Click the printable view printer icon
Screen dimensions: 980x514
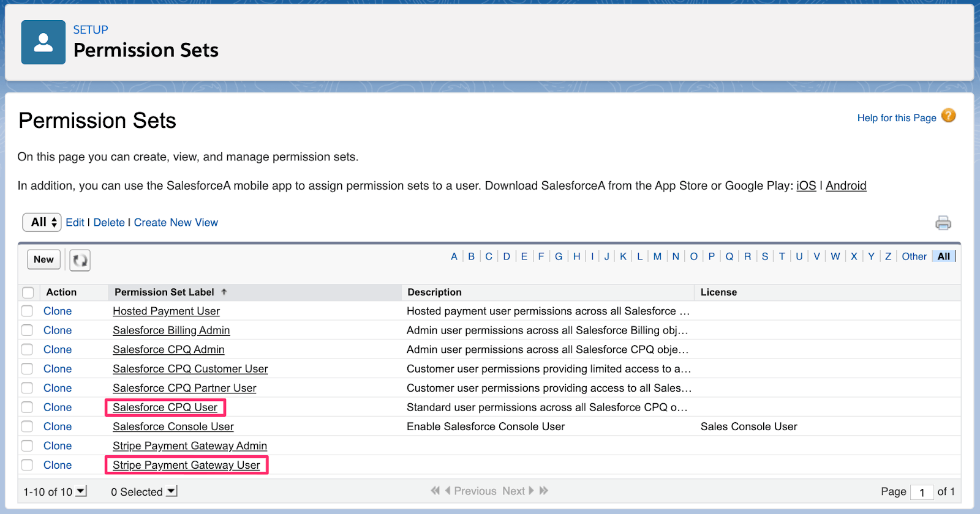click(x=943, y=223)
